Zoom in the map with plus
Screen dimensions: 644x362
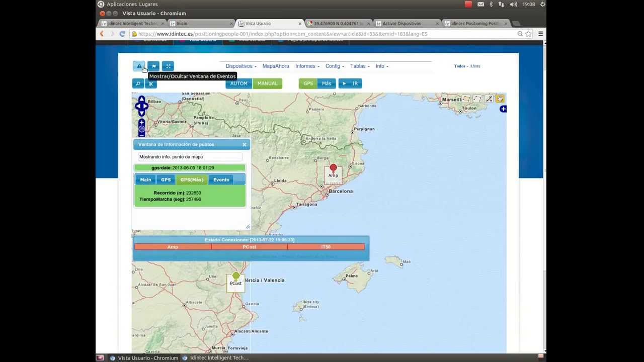(141, 123)
